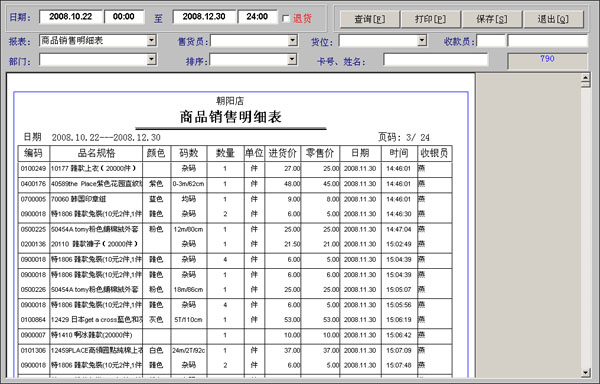
Task: Click the scrollbar up arrow
Action: (585, 78)
